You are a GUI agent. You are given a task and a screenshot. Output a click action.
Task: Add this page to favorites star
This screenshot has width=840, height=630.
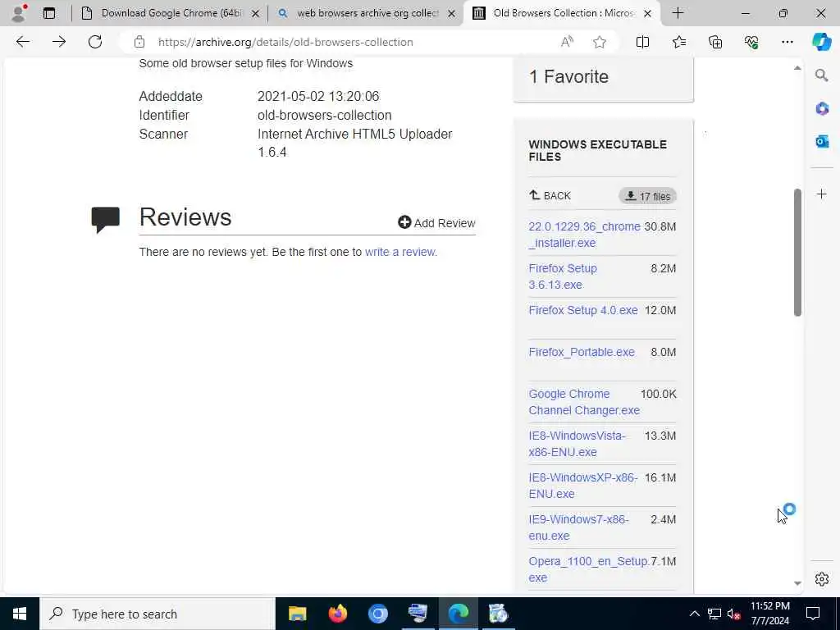[x=600, y=42]
